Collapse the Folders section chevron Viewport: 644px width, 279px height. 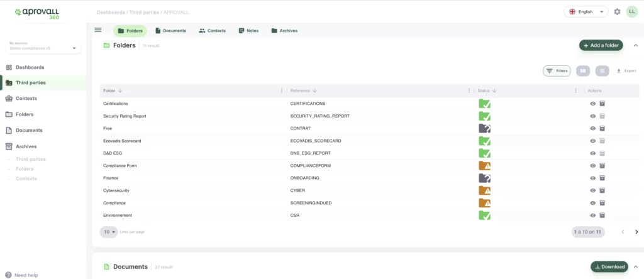click(635, 45)
